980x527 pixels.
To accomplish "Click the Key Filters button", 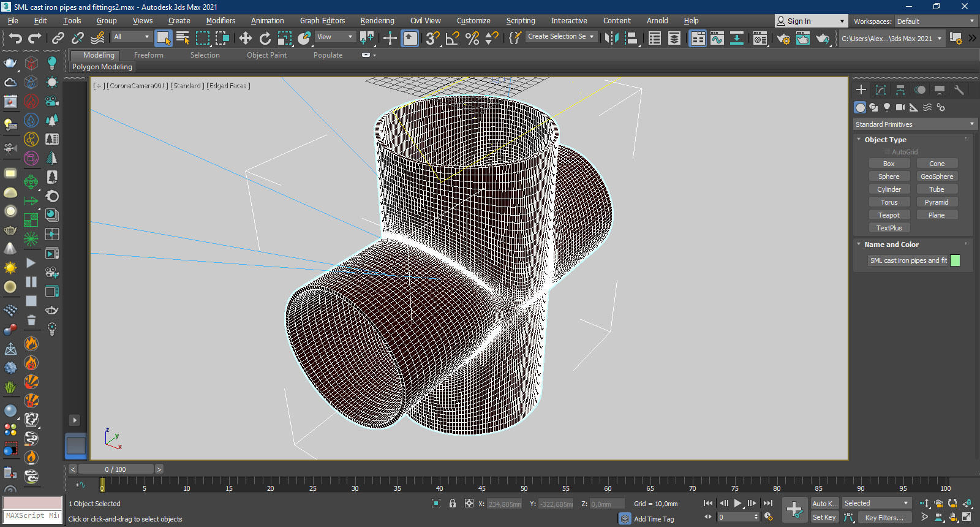I will pos(884,518).
